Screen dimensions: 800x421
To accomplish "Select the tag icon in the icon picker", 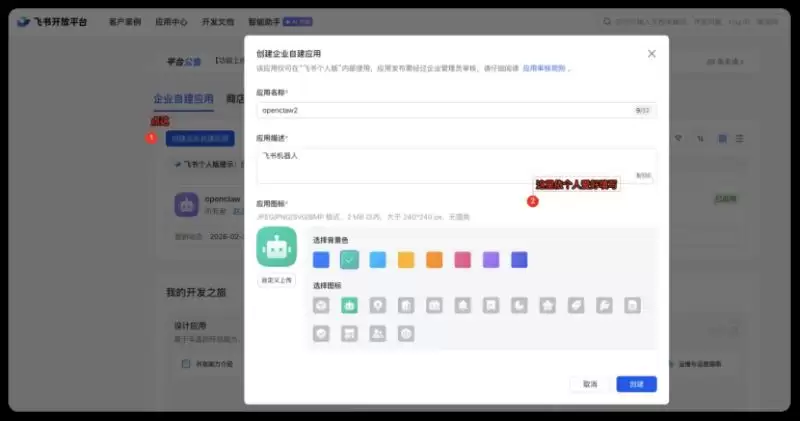I will (576, 305).
